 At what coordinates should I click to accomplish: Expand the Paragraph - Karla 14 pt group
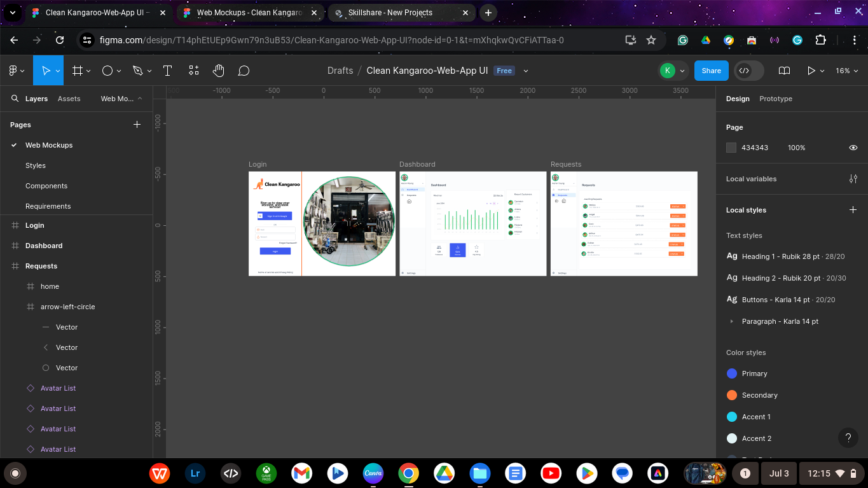point(732,321)
